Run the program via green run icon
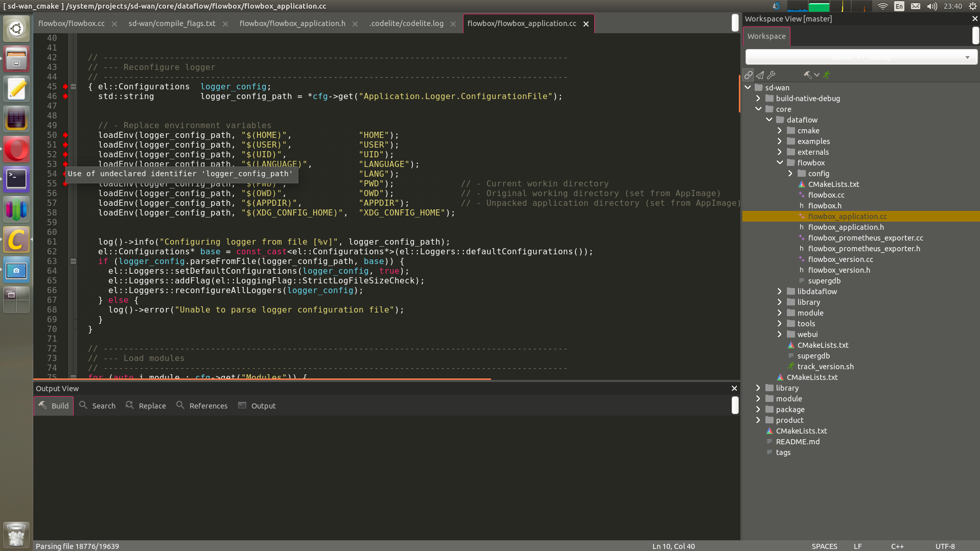980x551 pixels. 826,75
